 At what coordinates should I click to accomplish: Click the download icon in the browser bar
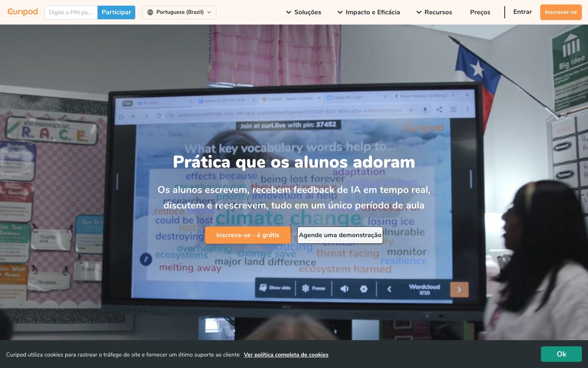425,110
